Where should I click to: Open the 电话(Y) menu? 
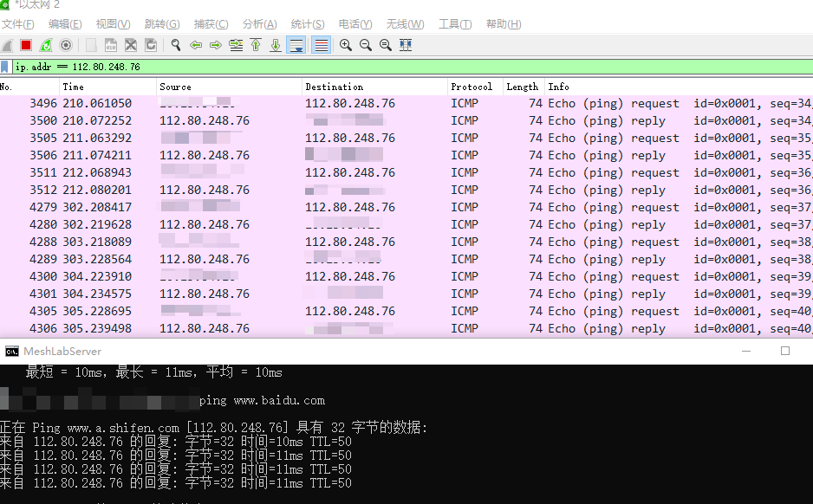pos(355,24)
